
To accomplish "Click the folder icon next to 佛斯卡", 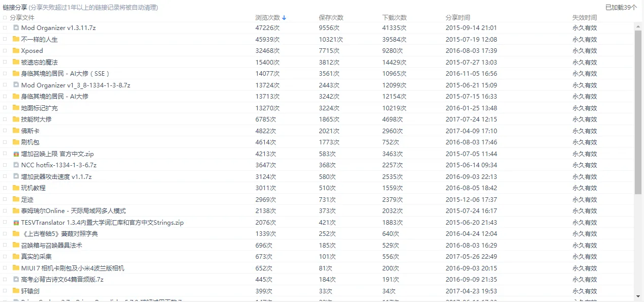I will pyautogui.click(x=16, y=131).
